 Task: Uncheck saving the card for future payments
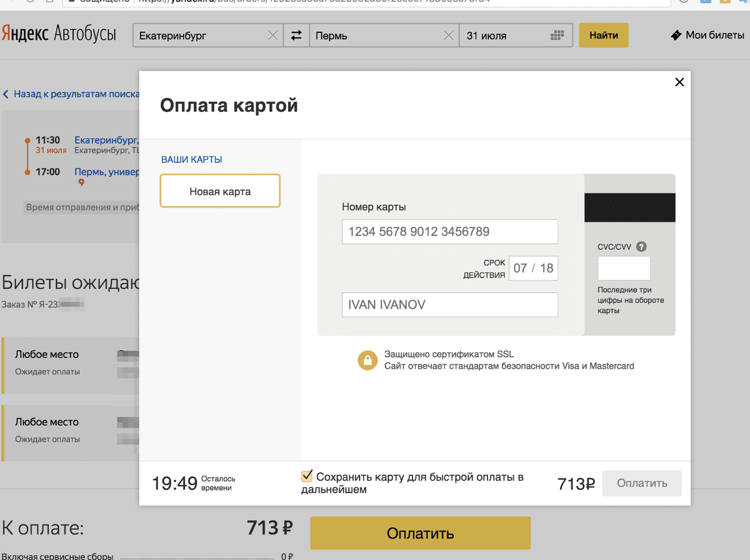tap(306, 476)
